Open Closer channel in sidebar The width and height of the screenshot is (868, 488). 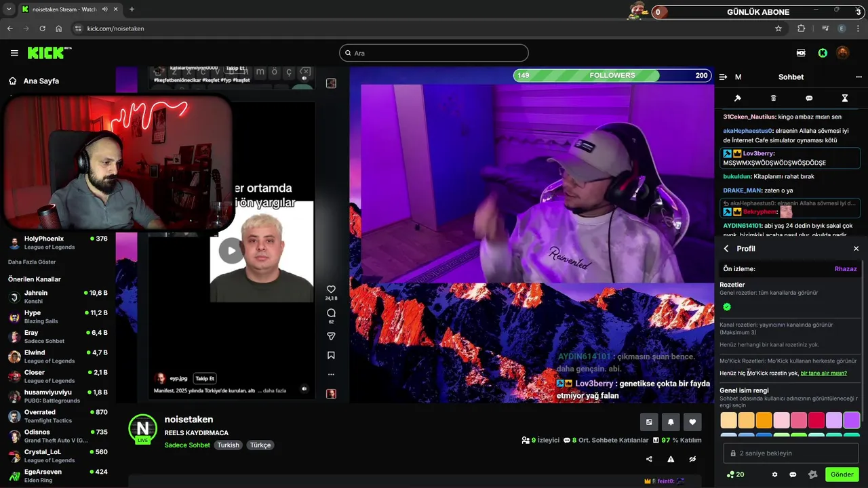[x=58, y=376]
